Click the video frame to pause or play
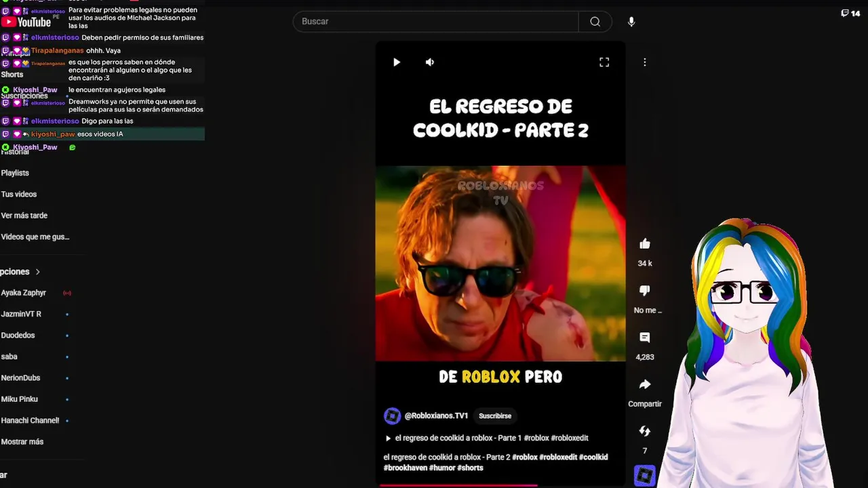 500,264
